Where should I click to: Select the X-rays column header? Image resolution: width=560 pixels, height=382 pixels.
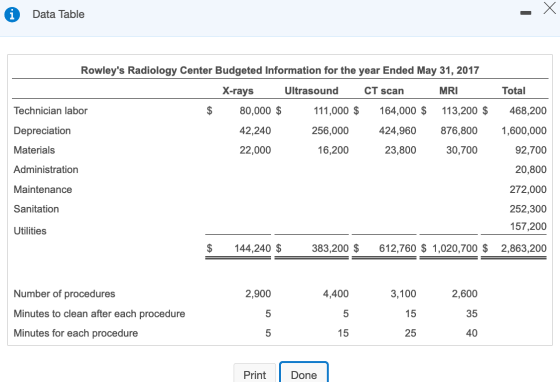(x=238, y=91)
